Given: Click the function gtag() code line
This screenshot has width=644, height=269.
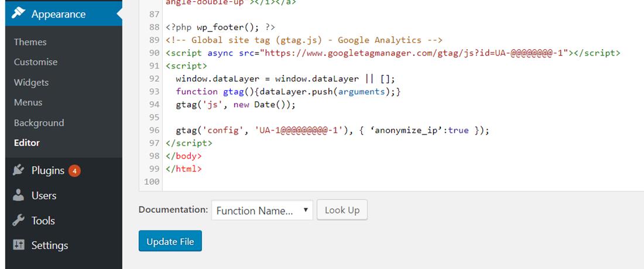Looking at the screenshot, I should (288, 91).
